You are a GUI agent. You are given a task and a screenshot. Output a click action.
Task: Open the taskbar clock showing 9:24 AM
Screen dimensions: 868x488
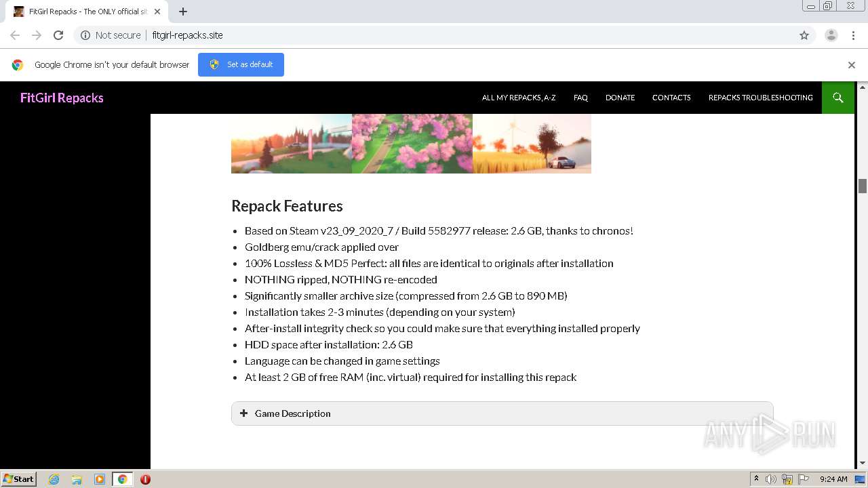(833, 479)
